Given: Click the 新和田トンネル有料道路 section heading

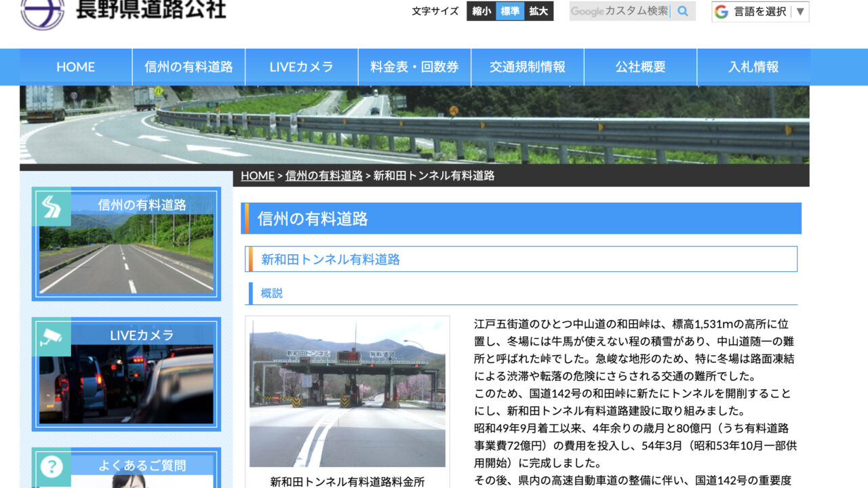Looking at the screenshot, I should (x=521, y=259).
